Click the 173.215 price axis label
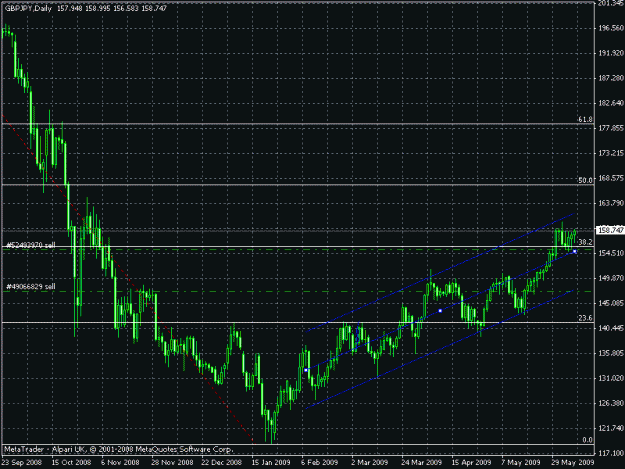625x469 pixels. 611,153
